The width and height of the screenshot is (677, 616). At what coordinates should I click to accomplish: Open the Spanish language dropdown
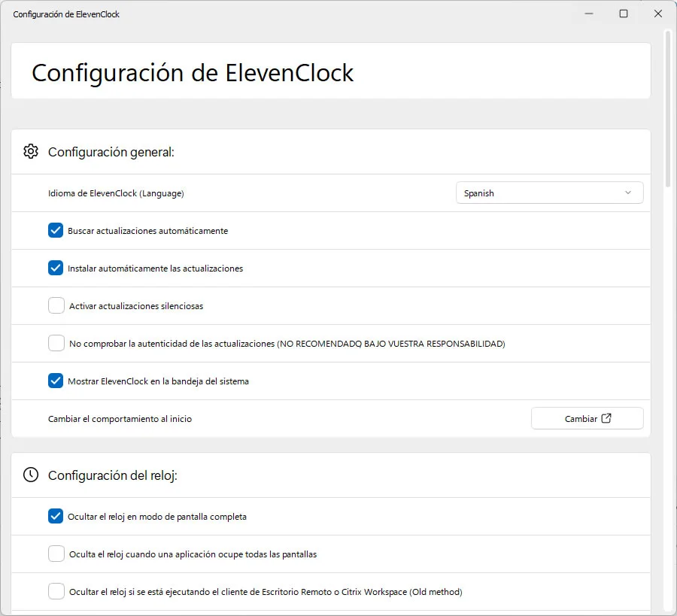click(x=550, y=193)
